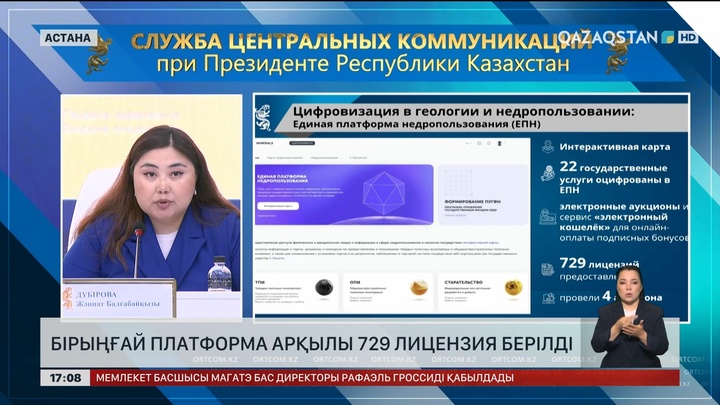Image resolution: width=720 pixels, height=405 pixels.
Task: Click 'при Президенте Республики Казахстан' subtitle
Action: (x=363, y=63)
